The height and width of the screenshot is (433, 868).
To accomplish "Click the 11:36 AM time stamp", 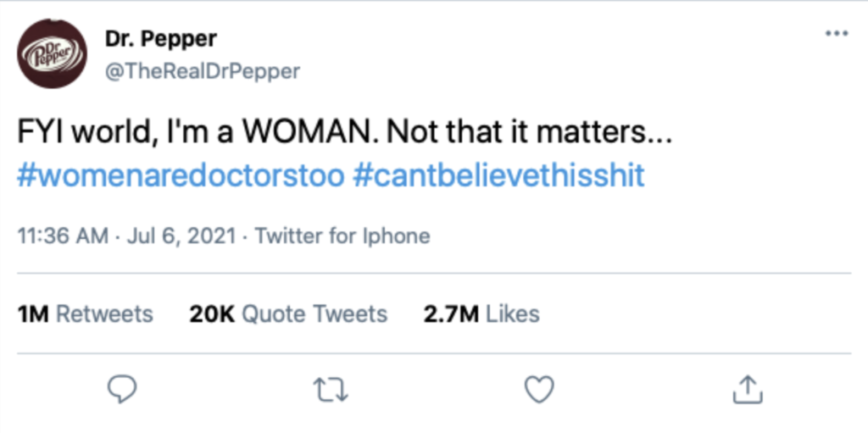I will [63, 236].
